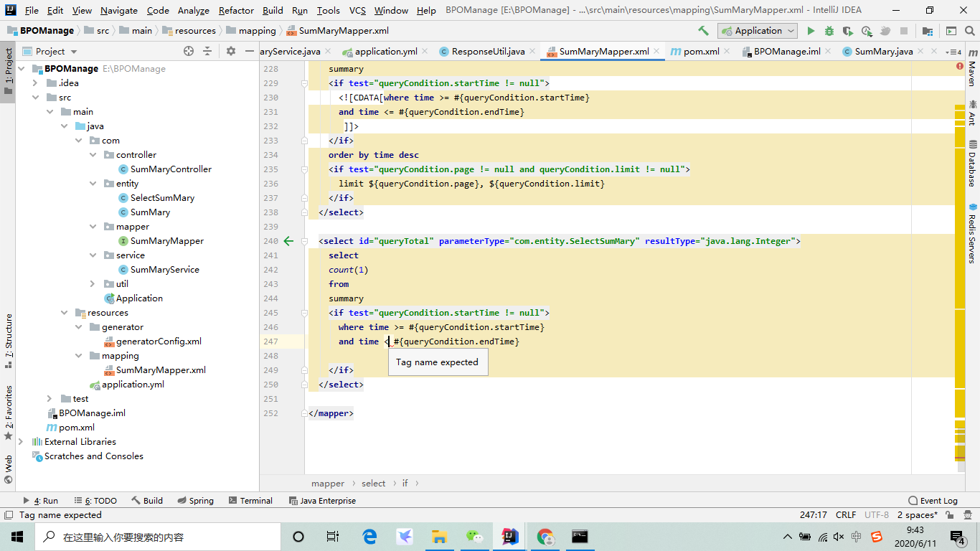Open the Terminal tool window button
The image size is (980, 551).
[x=250, y=501]
